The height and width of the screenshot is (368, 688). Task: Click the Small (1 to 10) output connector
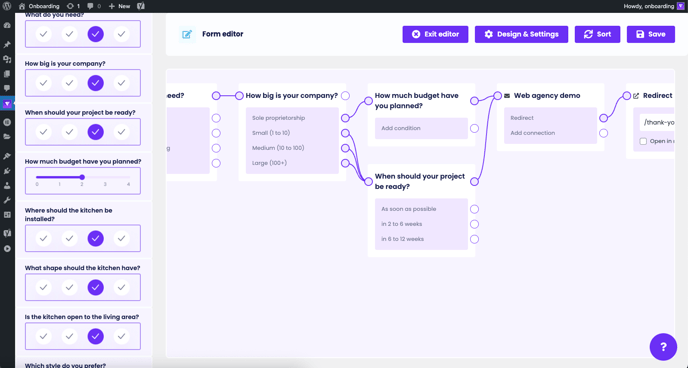click(x=345, y=133)
